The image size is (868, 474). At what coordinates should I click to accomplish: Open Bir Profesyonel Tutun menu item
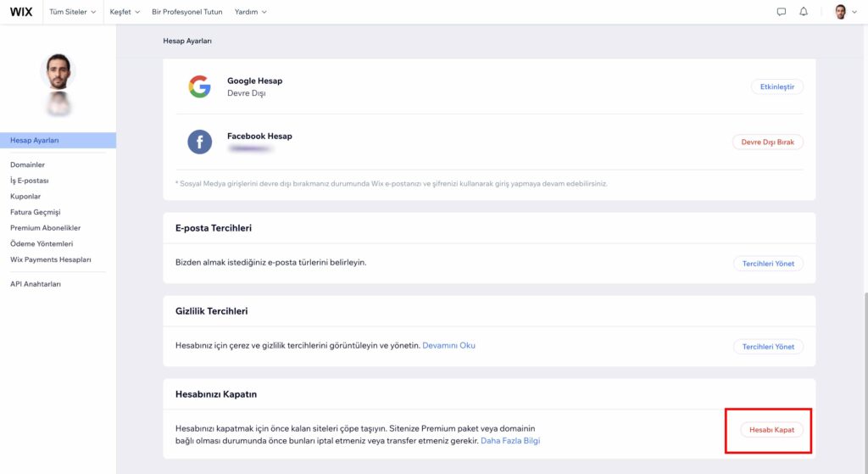(x=187, y=12)
